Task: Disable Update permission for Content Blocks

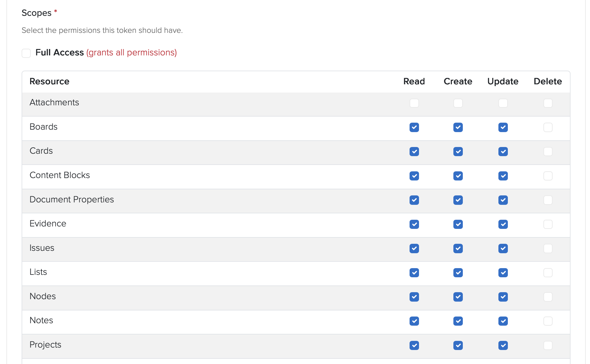Action: pyautogui.click(x=503, y=176)
